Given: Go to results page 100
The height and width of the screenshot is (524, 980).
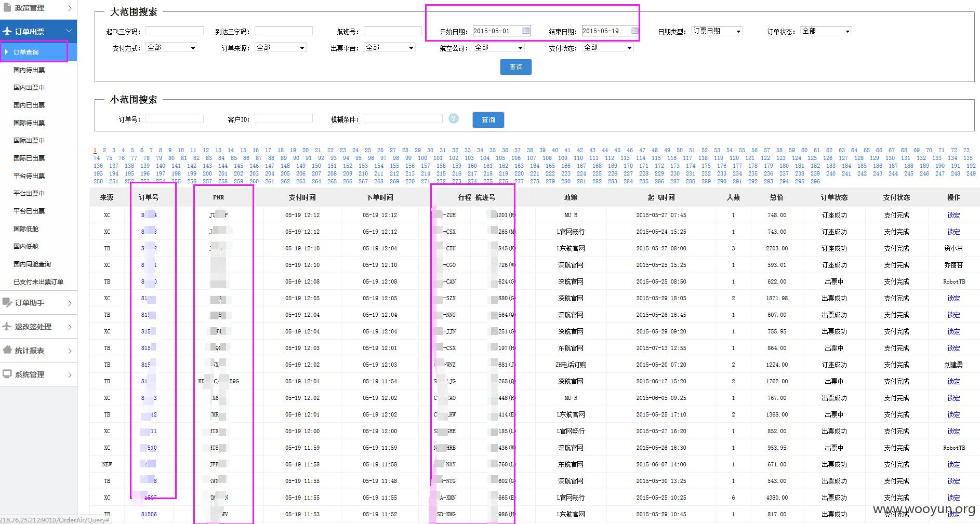Looking at the screenshot, I should [x=422, y=158].
